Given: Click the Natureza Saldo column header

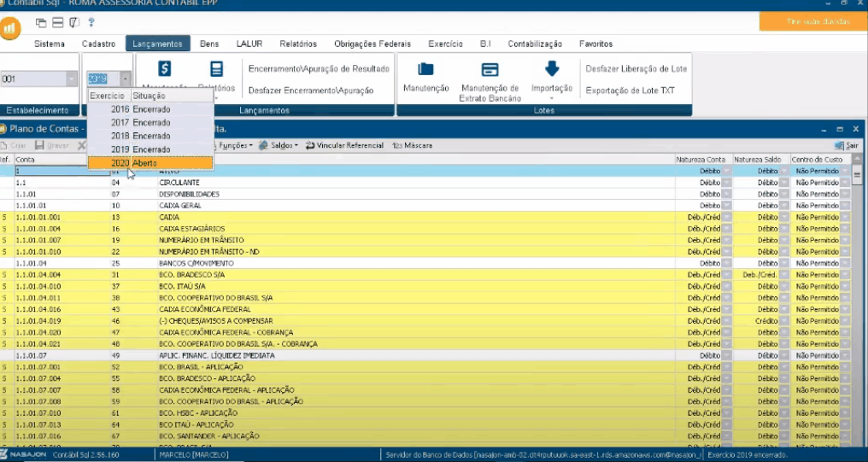Looking at the screenshot, I should [x=760, y=160].
